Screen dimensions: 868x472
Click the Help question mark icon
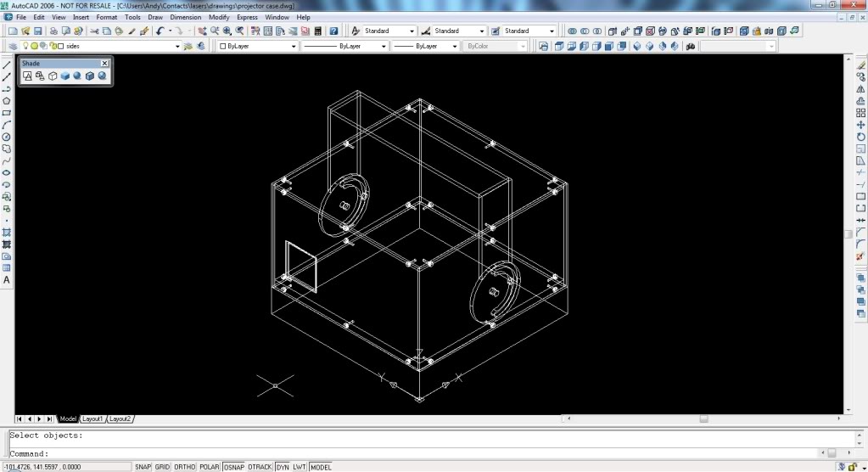[333, 31]
